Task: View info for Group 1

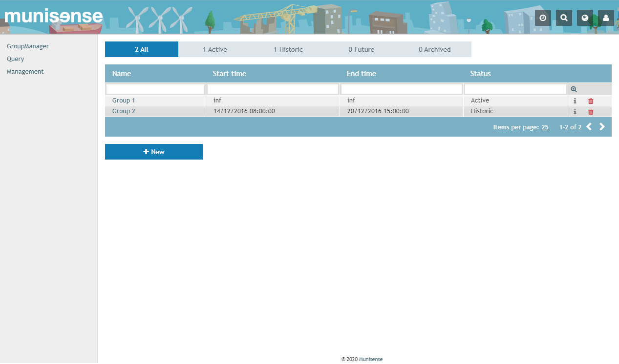Action: pyautogui.click(x=575, y=101)
